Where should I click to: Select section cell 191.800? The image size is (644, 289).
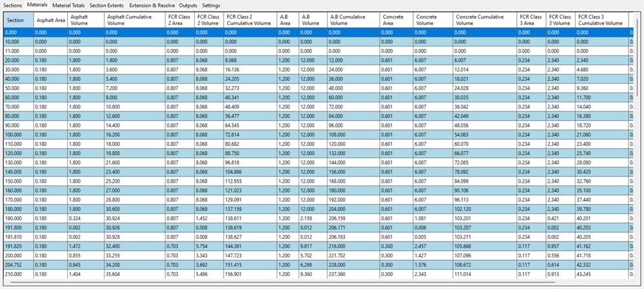pyautogui.click(x=19, y=227)
